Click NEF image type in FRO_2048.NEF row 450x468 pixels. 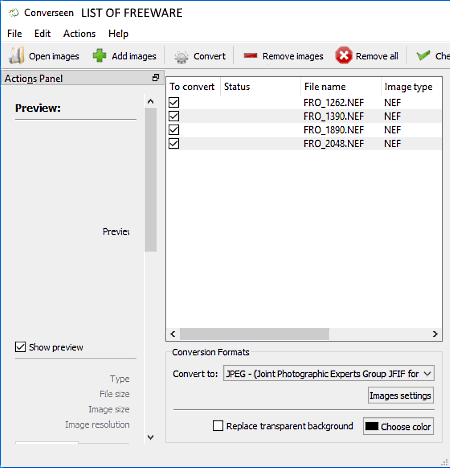(392, 143)
